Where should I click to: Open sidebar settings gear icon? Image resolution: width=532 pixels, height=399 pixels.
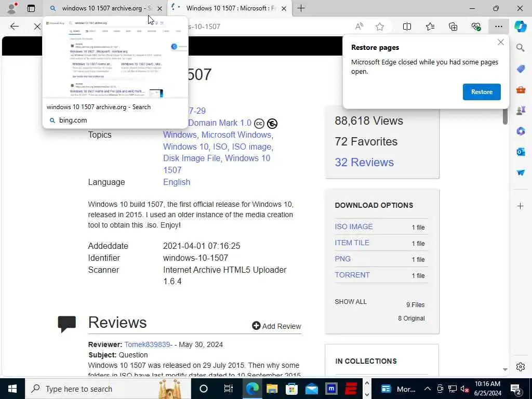tap(520, 367)
